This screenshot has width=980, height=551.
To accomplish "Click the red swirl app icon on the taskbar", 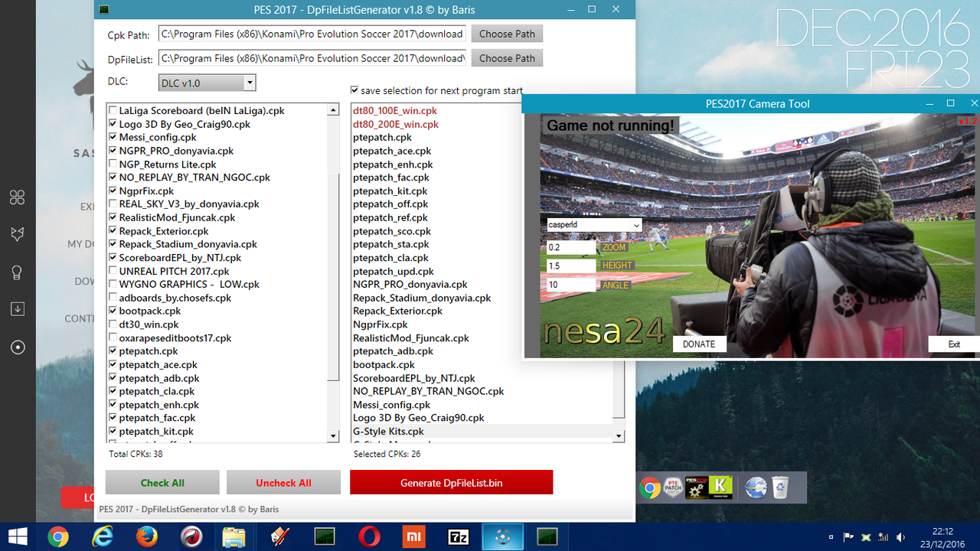I will tap(191, 537).
